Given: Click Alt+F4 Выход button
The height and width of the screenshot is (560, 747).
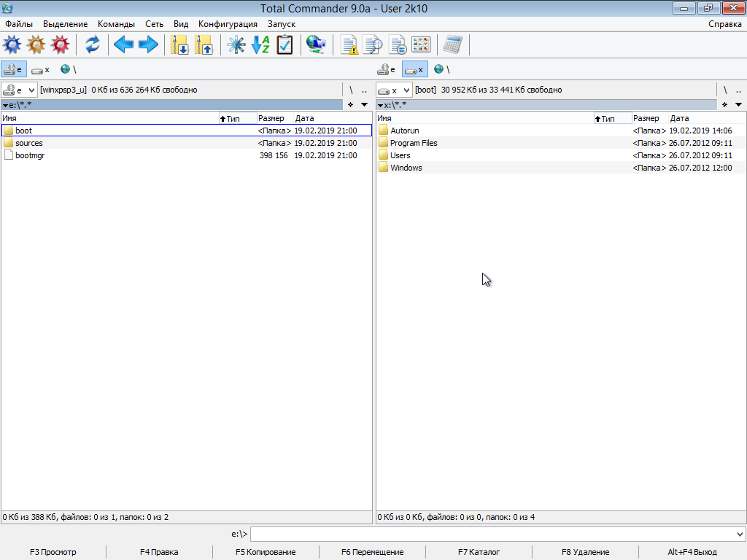Looking at the screenshot, I should [x=692, y=552].
